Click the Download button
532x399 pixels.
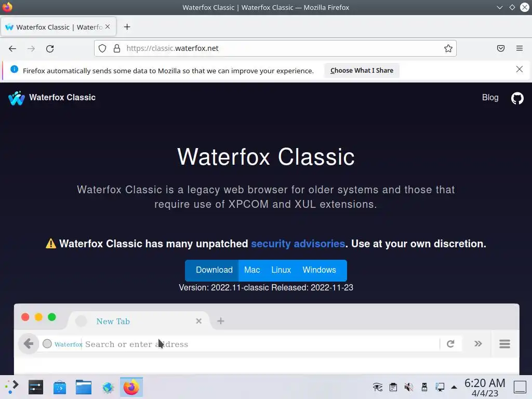click(212, 270)
